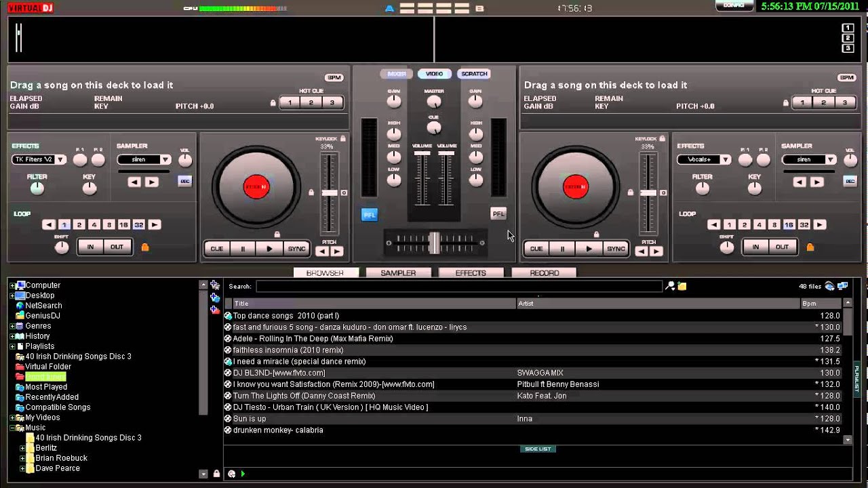Double the left deck loop length
Image resolution: width=868 pixels, height=488 pixels.
point(155,225)
